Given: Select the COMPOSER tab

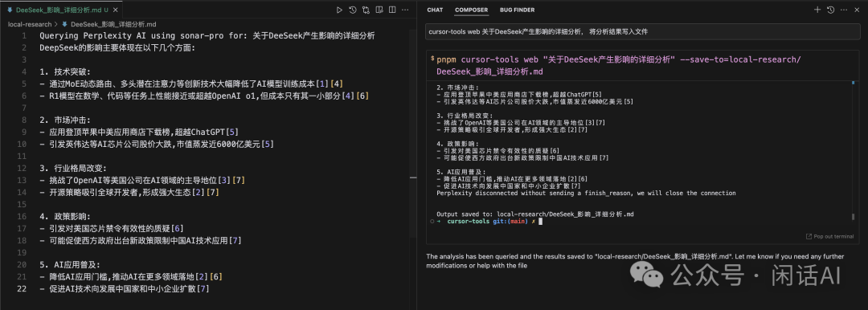Looking at the screenshot, I should coord(471,10).
